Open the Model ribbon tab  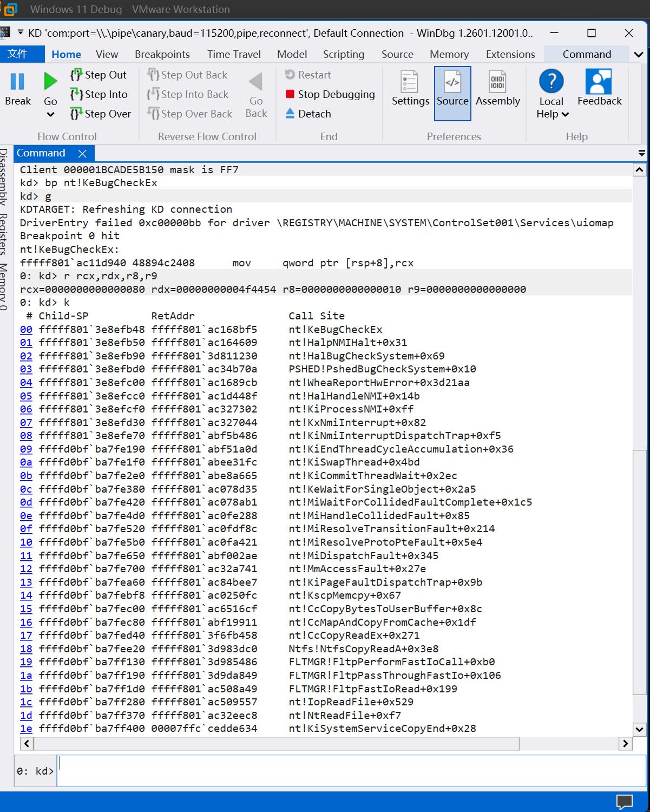click(292, 54)
